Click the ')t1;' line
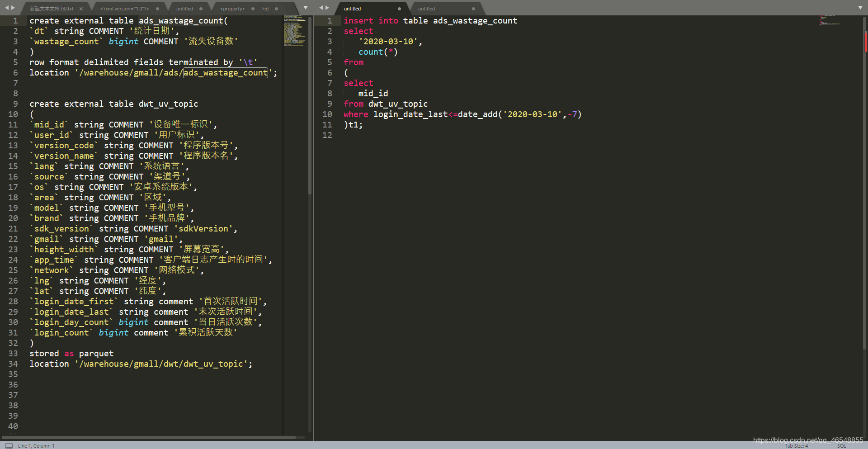868x449 pixels. (x=353, y=125)
